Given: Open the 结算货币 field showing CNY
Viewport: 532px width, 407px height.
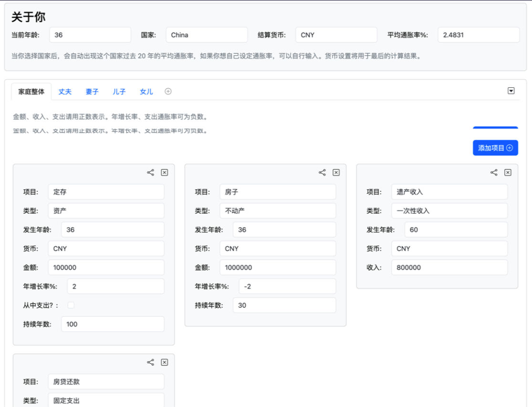Looking at the screenshot, I should click(x=336, y=34).
